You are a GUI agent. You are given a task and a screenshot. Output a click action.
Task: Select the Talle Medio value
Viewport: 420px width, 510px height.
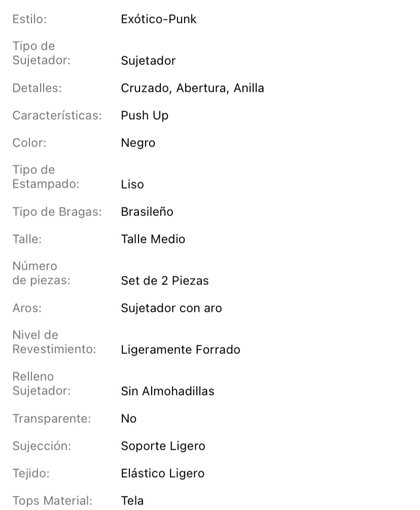pyautogui.click(x=153, y=239)
